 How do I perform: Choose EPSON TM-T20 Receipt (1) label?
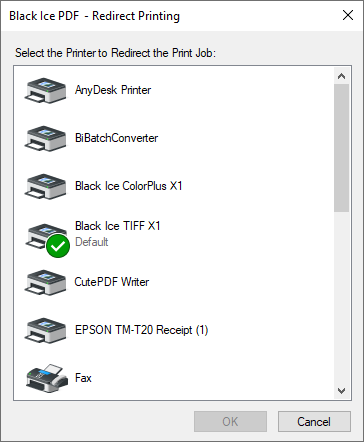[x=142, y=330]
